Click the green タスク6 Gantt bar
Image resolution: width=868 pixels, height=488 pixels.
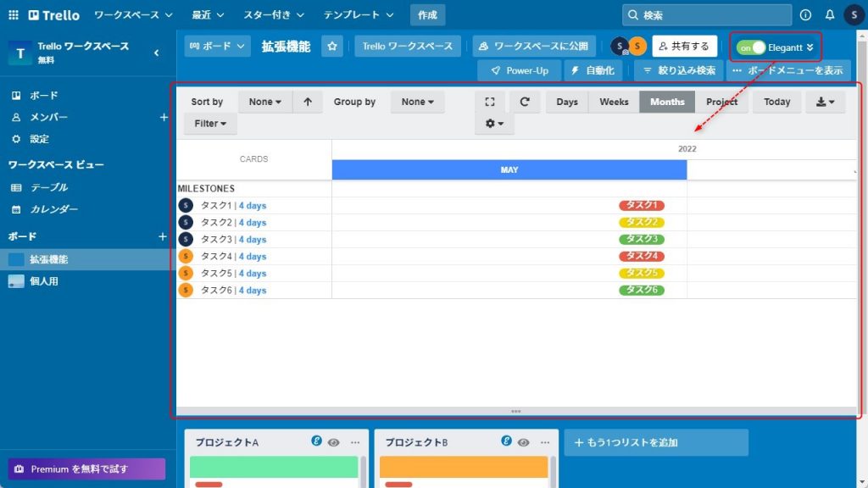click(x=642, y=290)
